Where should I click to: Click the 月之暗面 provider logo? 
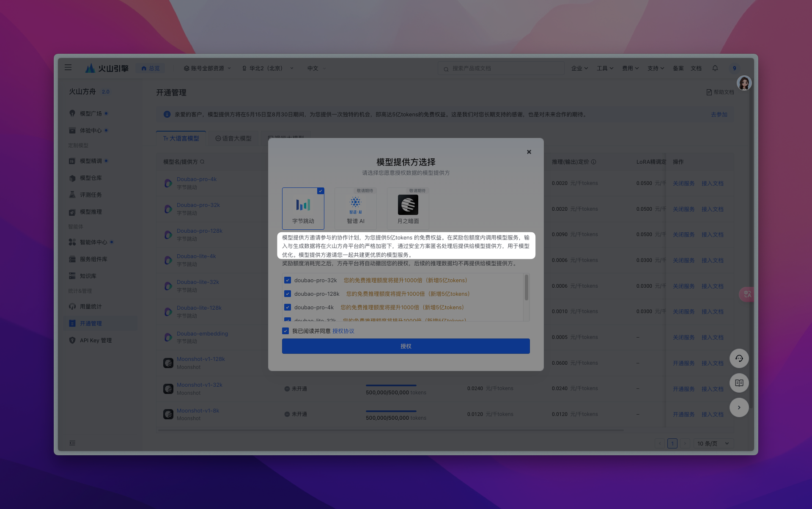408,205
